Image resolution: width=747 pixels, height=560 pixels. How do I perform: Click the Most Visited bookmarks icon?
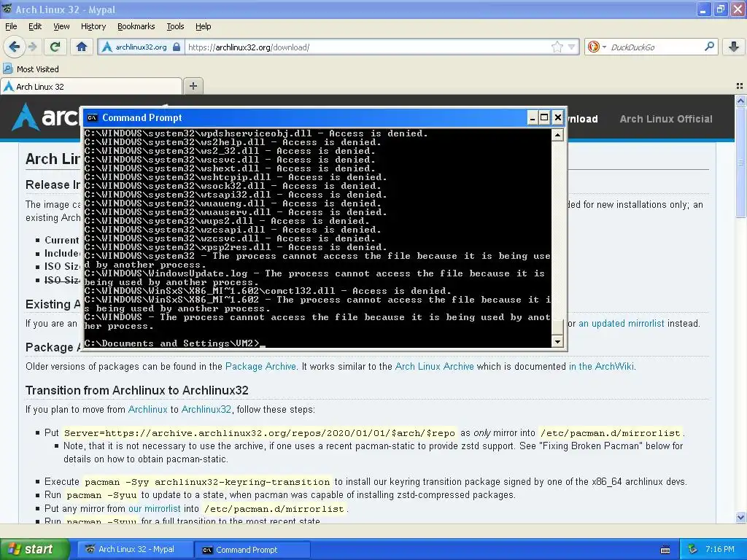tap(7, 69)
